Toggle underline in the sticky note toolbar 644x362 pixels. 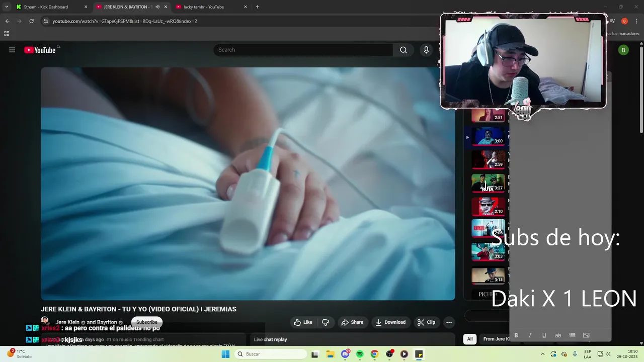pos(544,335)
